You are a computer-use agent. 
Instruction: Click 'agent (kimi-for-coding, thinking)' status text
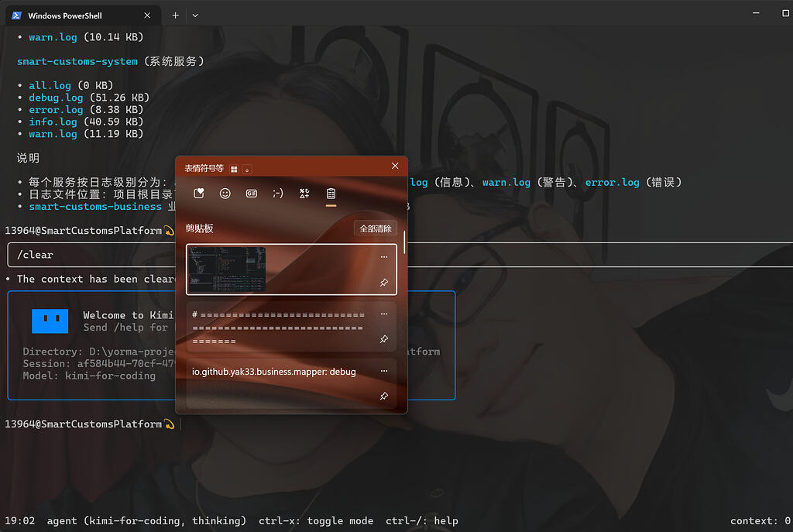pyautogui.click(x=146, y=521)
